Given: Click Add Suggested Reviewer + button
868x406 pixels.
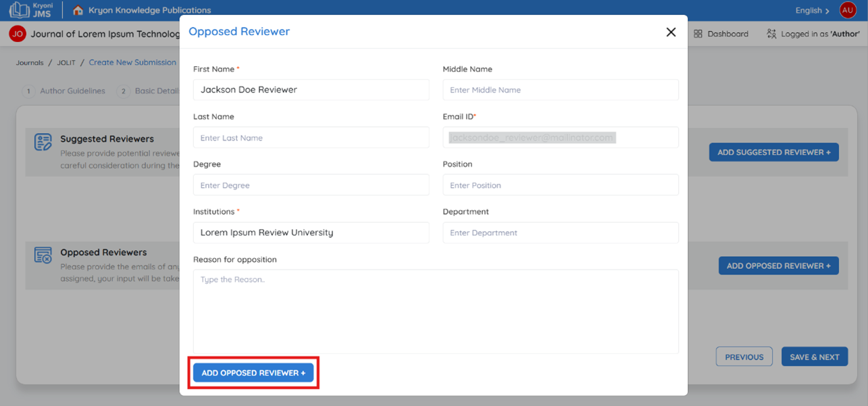Looking at the screenshot, I should click(774, 152).
